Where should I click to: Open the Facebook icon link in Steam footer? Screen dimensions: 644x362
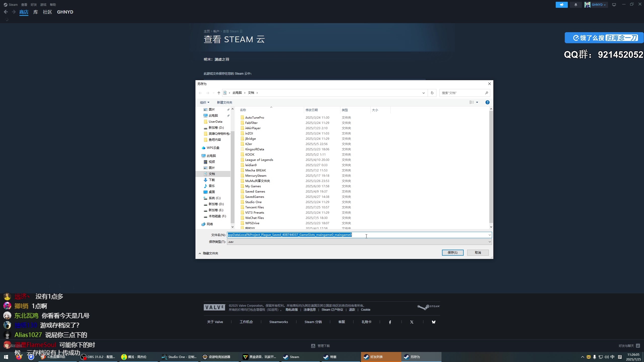(x=390, y=322)
